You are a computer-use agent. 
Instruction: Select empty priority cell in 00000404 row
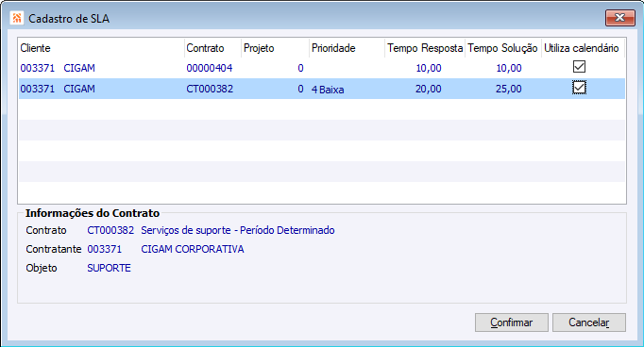(x=347, y=68)
